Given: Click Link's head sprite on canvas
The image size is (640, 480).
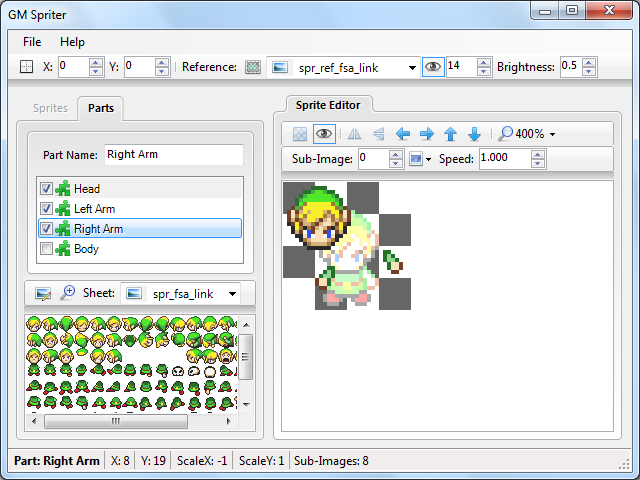Looking at the screenshot, I should coord(318,217).
